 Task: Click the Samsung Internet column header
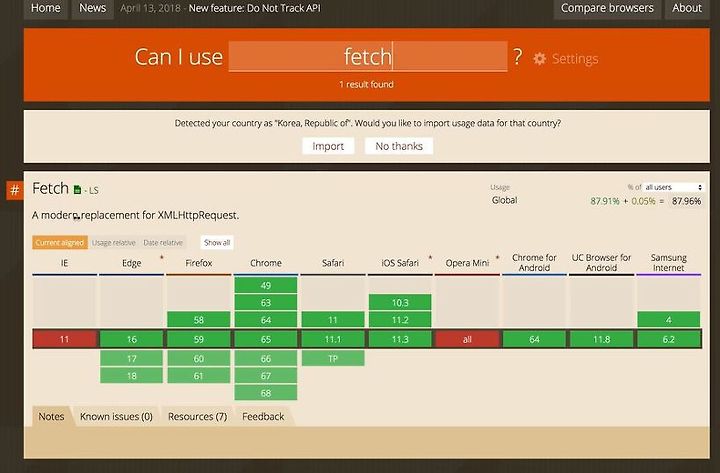tap(669, 263)
